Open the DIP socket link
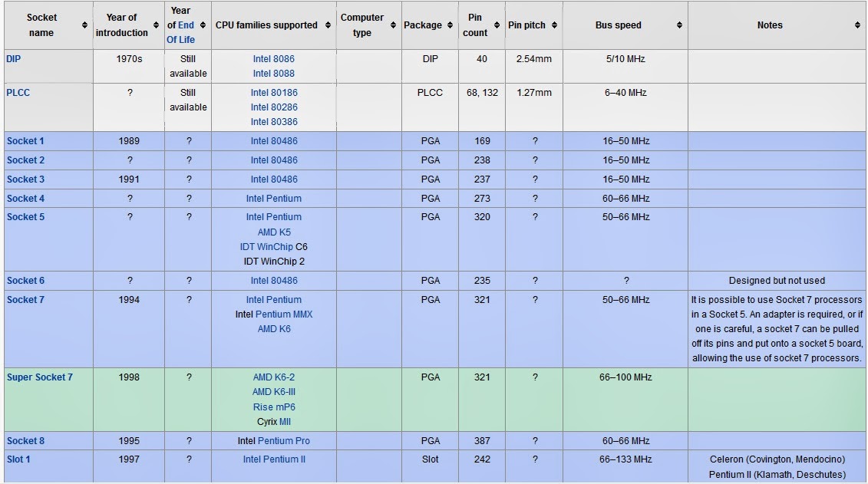Viewport: 868px width, 484px height. click(x=13, y=58)
